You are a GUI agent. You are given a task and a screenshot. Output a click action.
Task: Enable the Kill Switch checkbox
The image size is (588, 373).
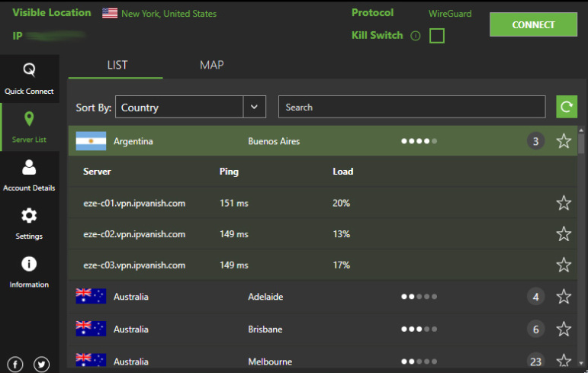pyautogui.click(x=437, y=36)
